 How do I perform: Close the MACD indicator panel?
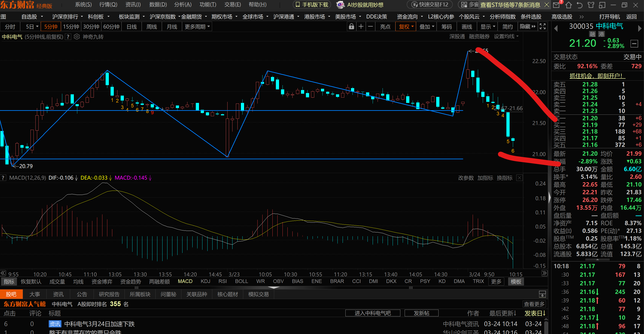click(x=519, y=178)
